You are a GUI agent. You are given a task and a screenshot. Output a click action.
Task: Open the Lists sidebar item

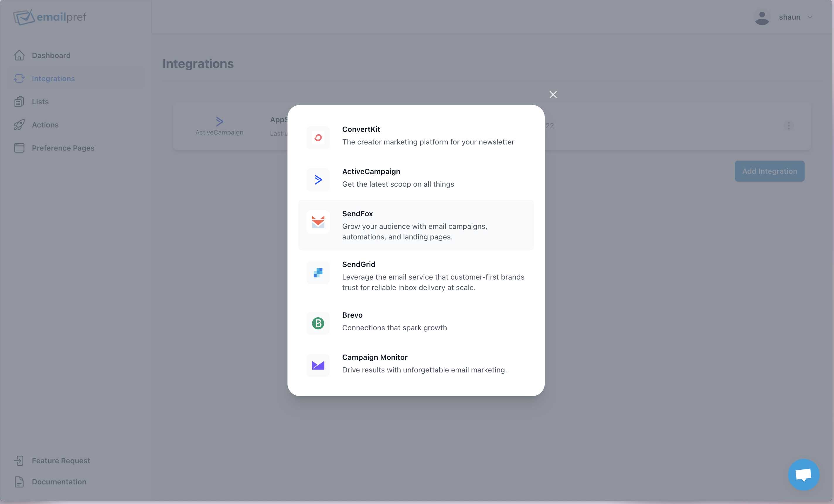(40, 102)
